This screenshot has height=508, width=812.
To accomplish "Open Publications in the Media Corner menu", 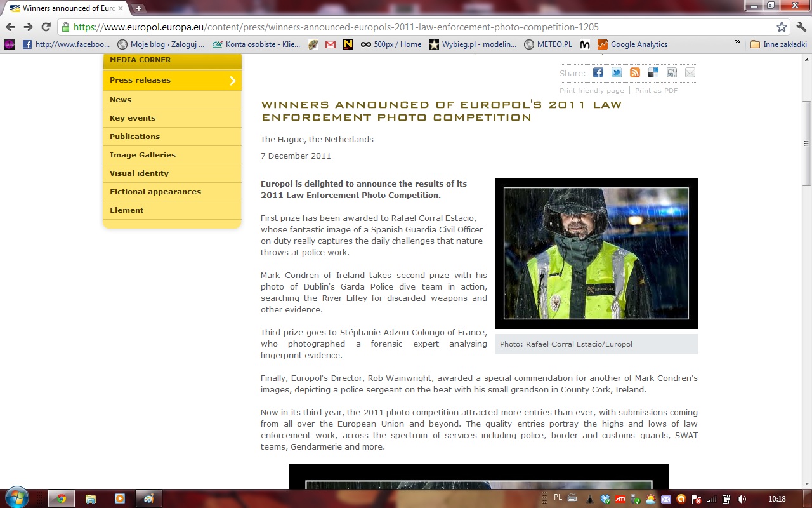I will [x=134, y=137].
